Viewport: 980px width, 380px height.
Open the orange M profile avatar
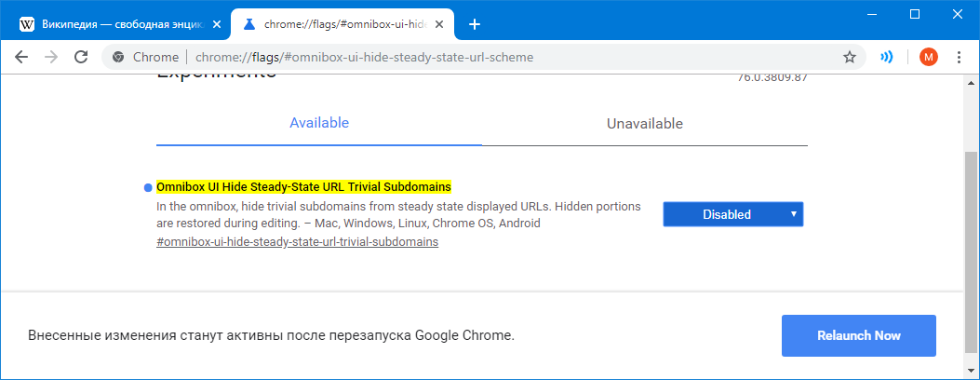click(x=928, y=57)
